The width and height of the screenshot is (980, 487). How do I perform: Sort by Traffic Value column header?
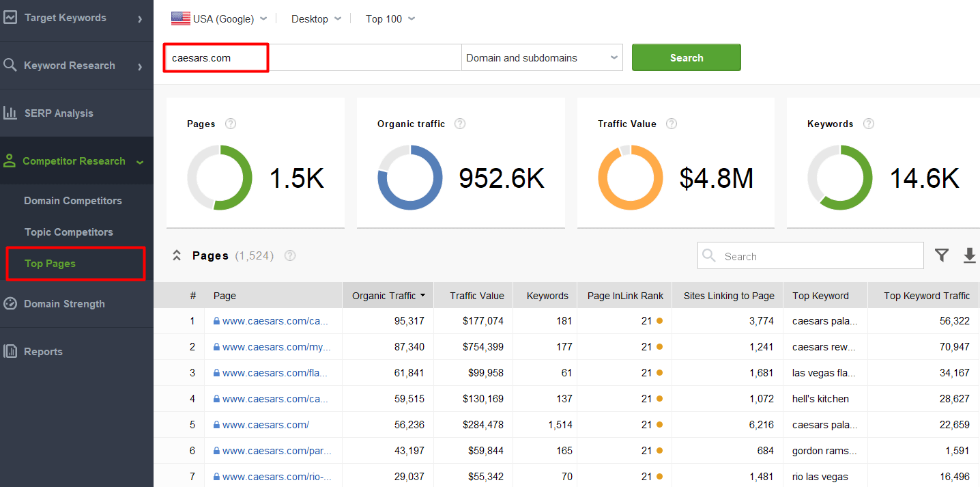click(473, 296)
